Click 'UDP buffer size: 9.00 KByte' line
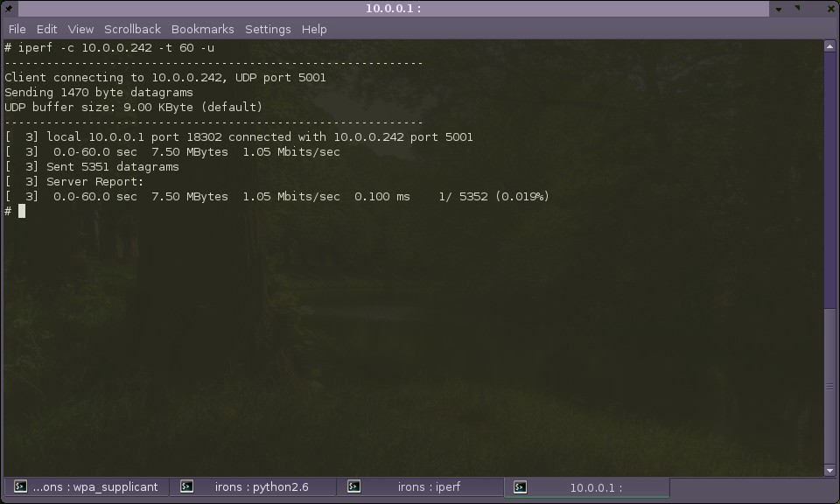The image size is (840, 504). (133, 107)
